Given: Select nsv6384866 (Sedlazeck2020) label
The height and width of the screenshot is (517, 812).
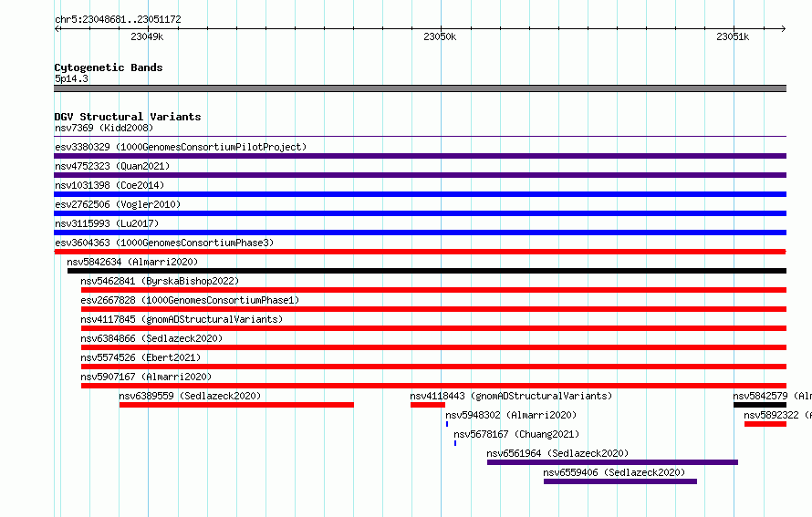Looking at the screenshot, I should coord(151,338).
